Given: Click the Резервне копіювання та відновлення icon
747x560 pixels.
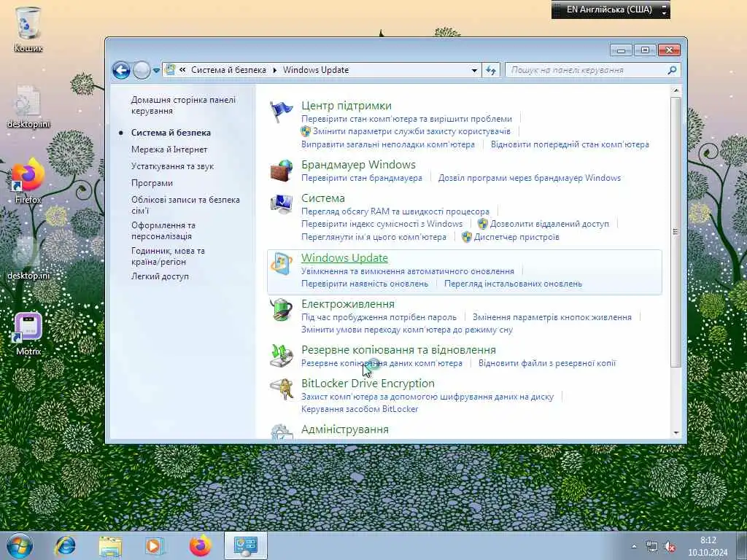Looking at the screenshot, I should point(281,356).
